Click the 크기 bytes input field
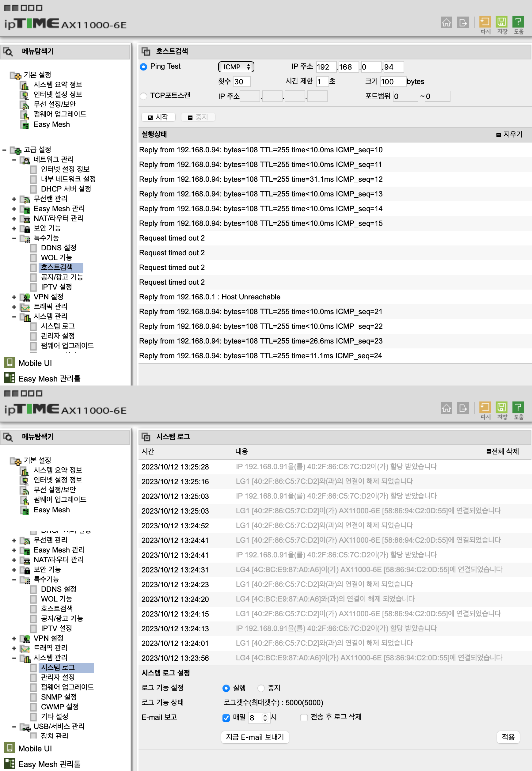The width and height of the screenshot is (532, 771). click(393, 82)
